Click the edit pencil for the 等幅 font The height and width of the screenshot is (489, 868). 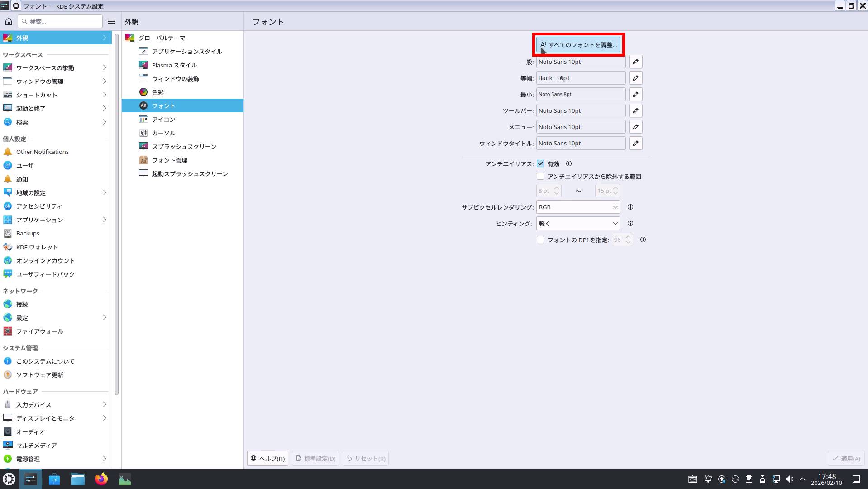(x=635, y=78)
